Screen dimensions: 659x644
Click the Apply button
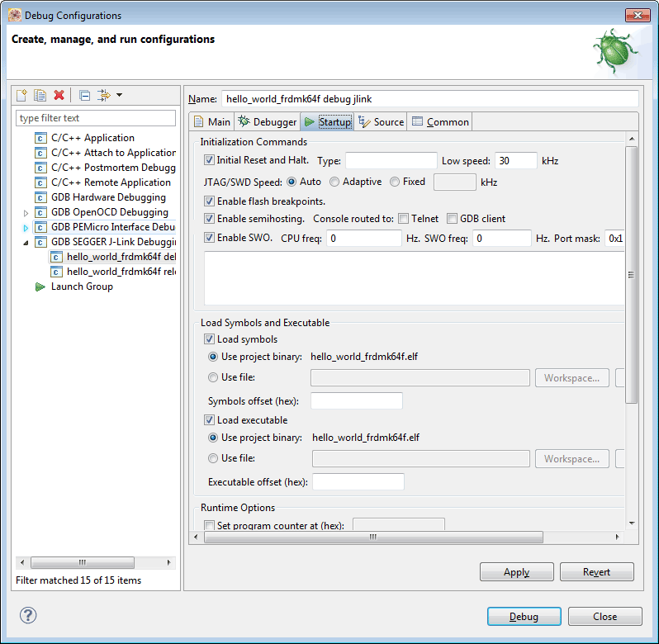[516, 572]
